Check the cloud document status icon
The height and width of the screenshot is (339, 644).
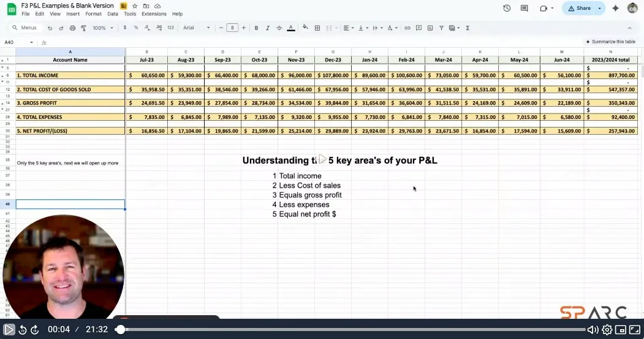pos(157,6)
